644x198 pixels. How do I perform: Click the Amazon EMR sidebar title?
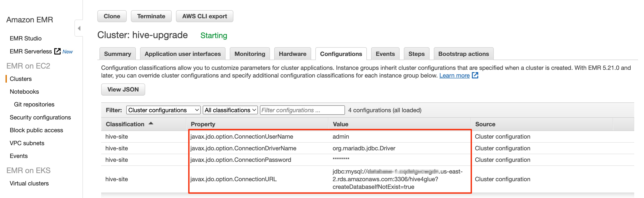(30, 20)
